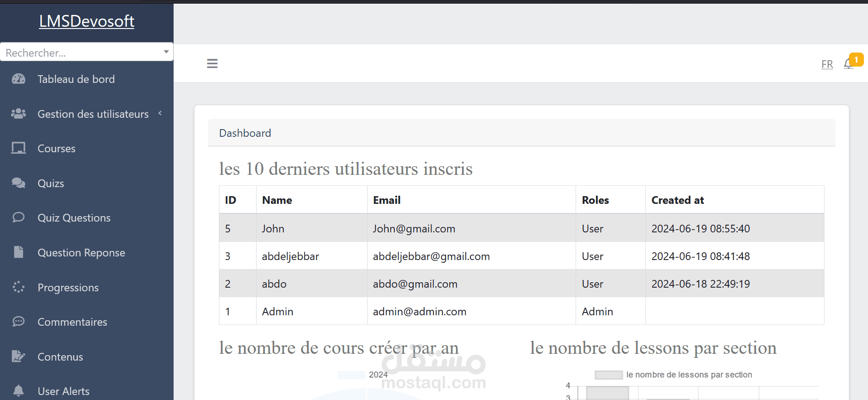Toggle sidebar with the hamburger menu icon
Viewport: 868px width, 400px height.
point(212,63)
